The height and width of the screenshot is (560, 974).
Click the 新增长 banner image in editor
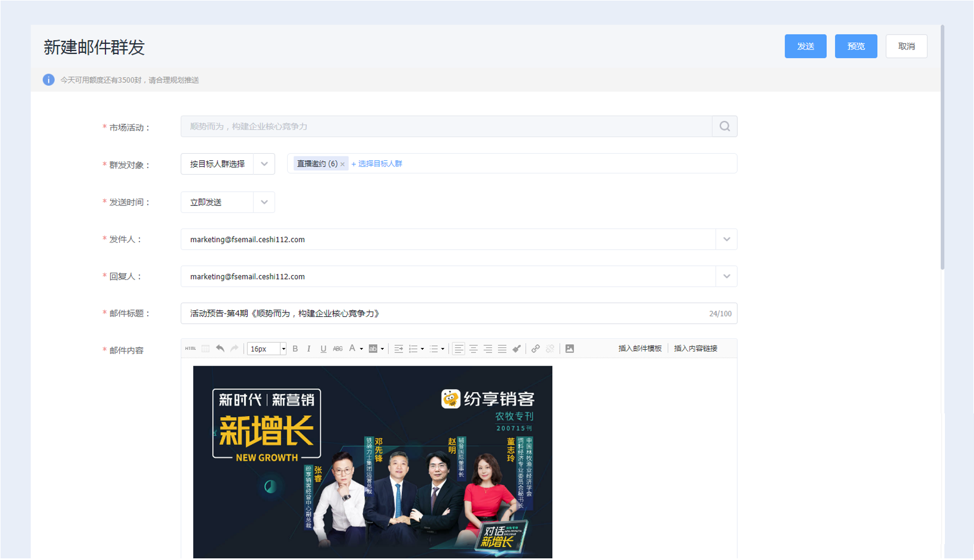pos(373,462)
